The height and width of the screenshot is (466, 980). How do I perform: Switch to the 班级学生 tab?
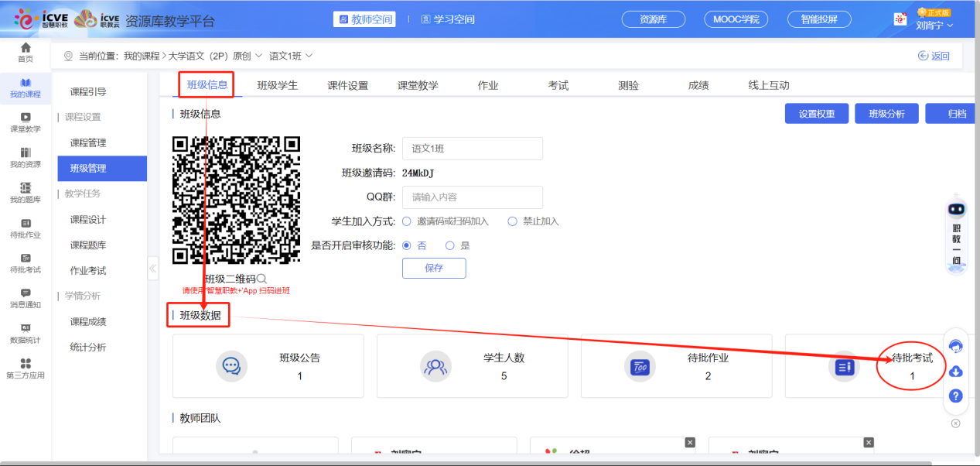click(277, 86)
